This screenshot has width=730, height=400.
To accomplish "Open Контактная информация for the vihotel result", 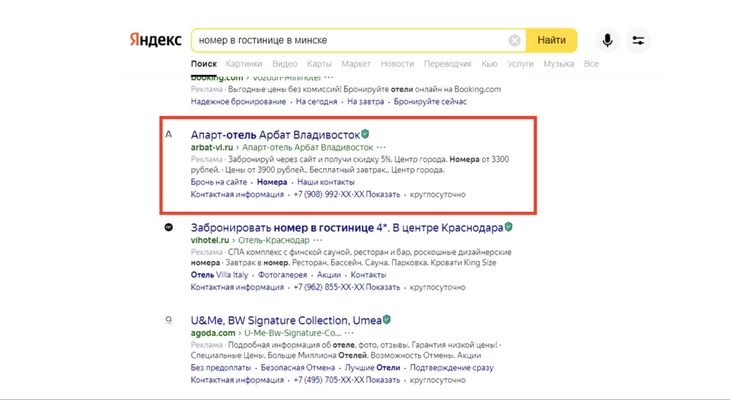I will [x=237, y=287].
